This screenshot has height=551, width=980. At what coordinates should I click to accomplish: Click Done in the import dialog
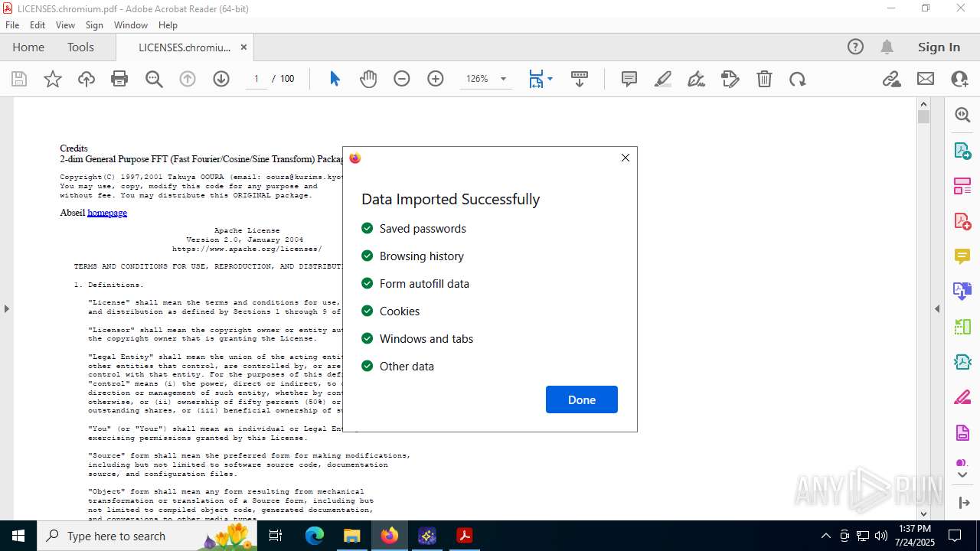582,399
